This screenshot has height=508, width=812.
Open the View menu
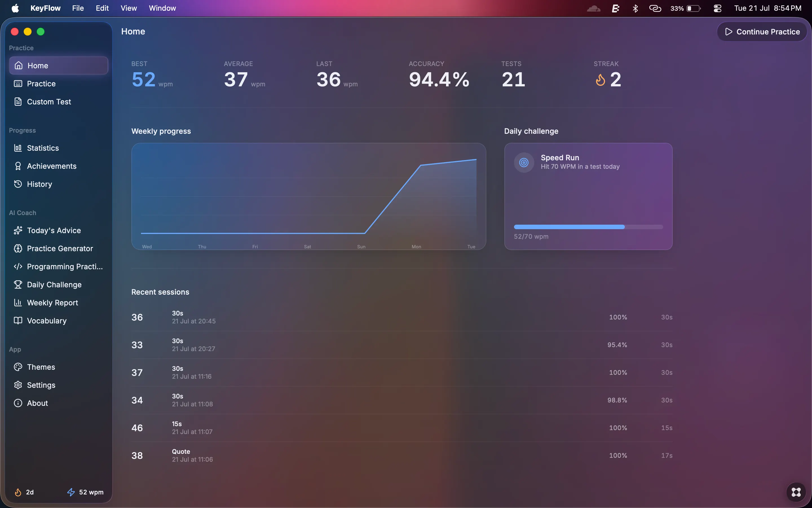pyautogui.click(x=129, y=8)
